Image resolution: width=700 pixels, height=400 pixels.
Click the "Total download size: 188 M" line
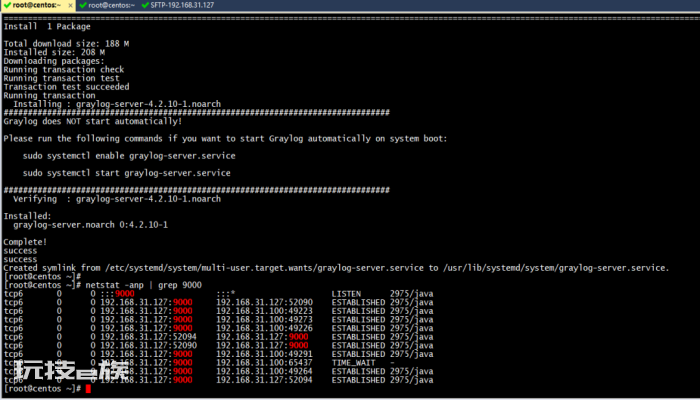(x=66, y=44)
